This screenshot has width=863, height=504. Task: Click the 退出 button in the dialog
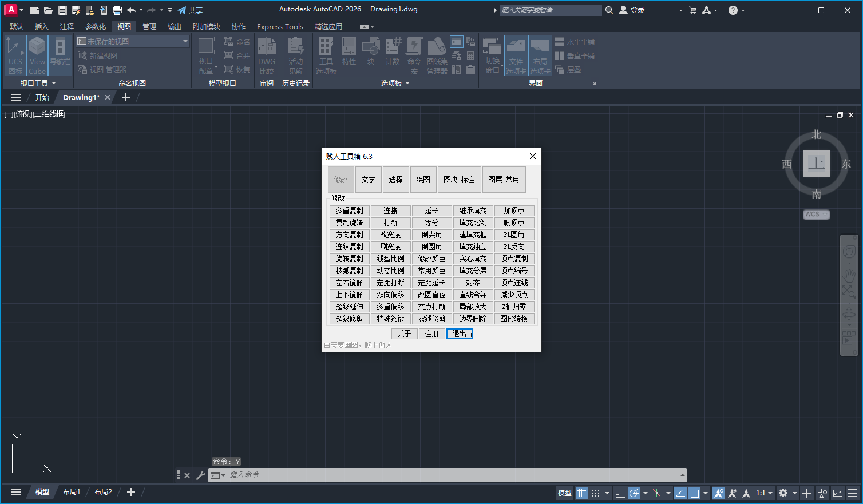coord(459,334)
